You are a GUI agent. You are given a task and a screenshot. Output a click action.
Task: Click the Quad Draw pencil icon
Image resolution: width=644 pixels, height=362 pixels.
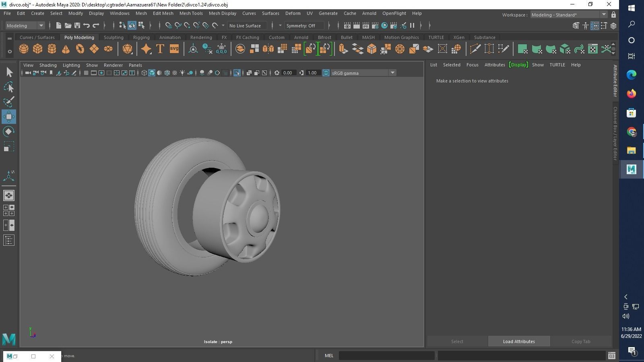[504, 49]
